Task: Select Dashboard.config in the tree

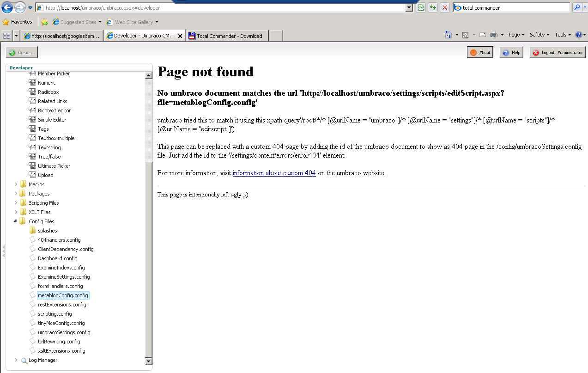Action: click(x=58, y=258)
